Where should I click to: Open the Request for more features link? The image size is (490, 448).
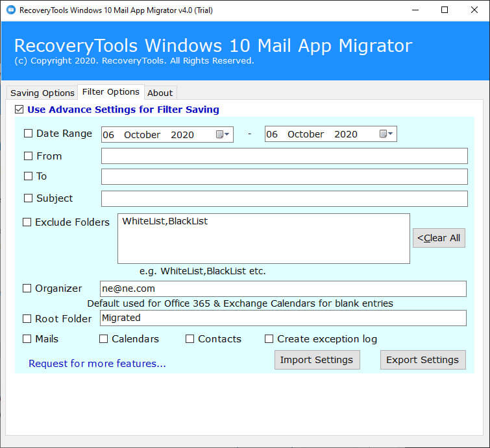(97, 364)
